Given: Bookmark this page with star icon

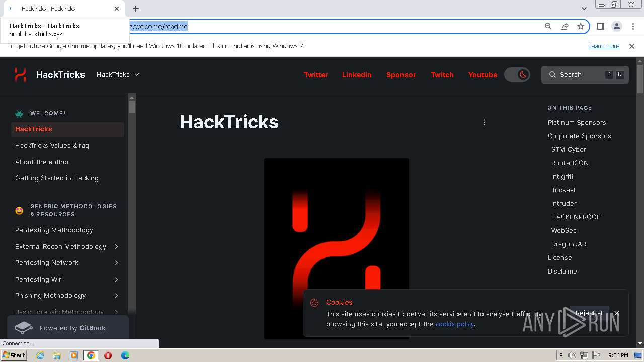Looking at the screenshot, I should pos(581,26).
